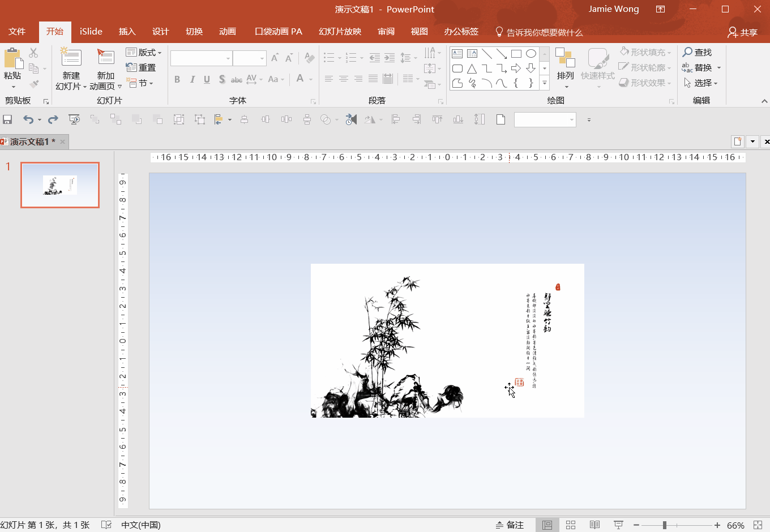Click Clear All Formatting icon
This screenshot has width=770, height=532.
[309, 58]
